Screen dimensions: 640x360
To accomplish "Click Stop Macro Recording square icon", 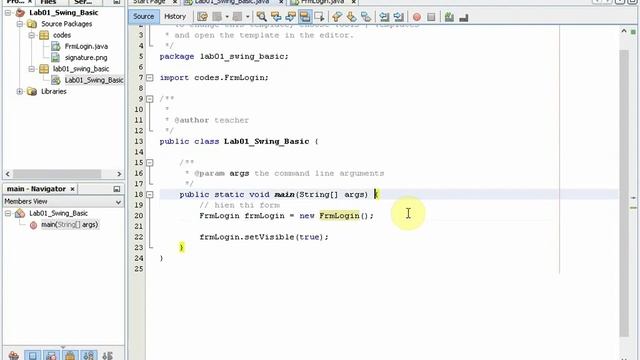I will coord(431,17).
